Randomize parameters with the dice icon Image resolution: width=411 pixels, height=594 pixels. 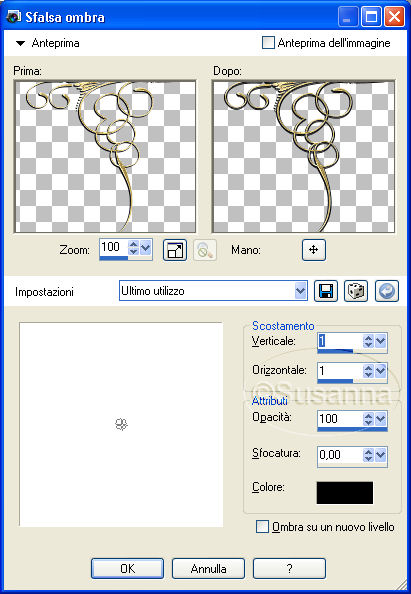pyautogui.click(x=356, y=291)
